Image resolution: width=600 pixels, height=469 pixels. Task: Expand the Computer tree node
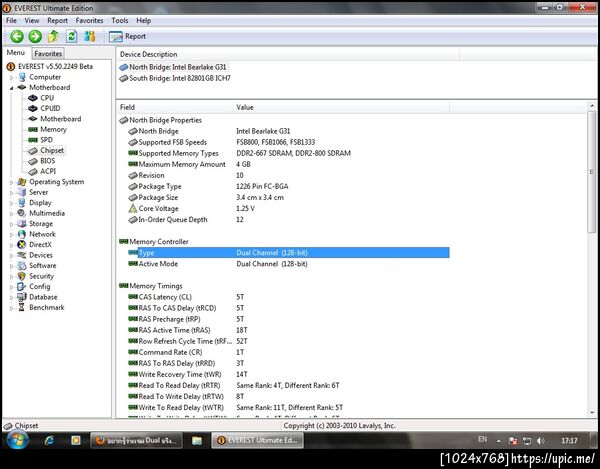coord(11,77)
